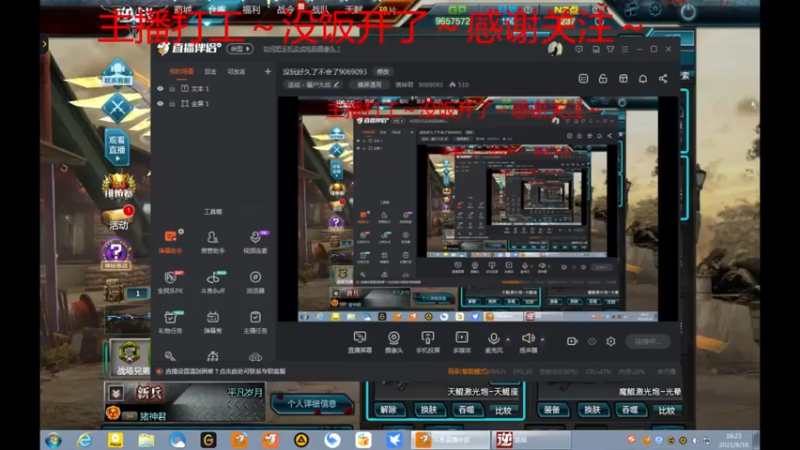Edit the 逆战 - 僵尸大战 category selector
The image size is (800, 450).
313,85
